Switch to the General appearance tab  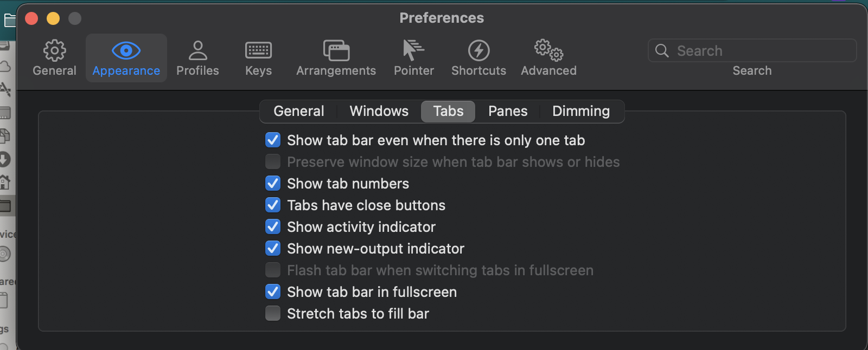tap(298, 111)
